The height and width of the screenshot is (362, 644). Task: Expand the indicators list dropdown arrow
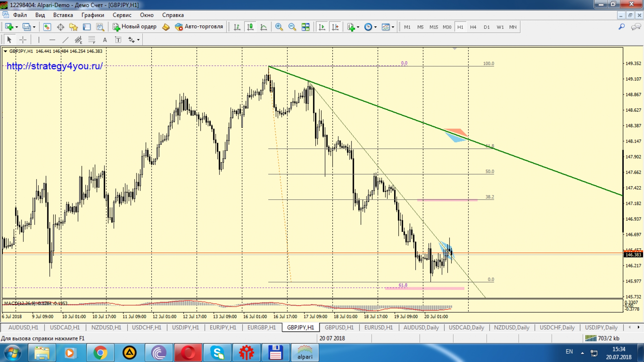(x=358, y=27)
